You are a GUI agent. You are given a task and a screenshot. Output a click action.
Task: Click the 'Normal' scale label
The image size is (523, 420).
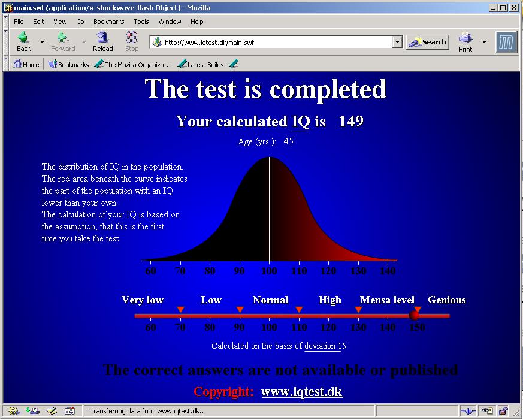[x=271, y=300]
